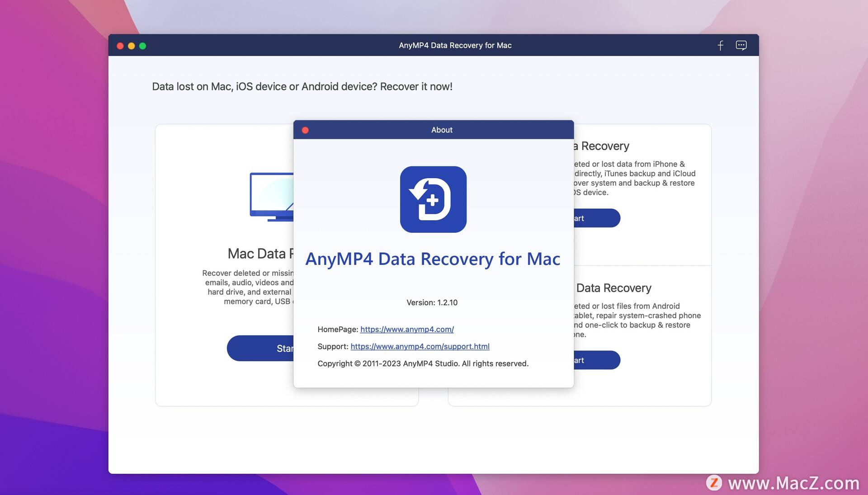The width and height of the screenshot is (868, 495).
Task: Click main window title 'AnyMP4 Data Recovery for Mac'
Action: 455,45
